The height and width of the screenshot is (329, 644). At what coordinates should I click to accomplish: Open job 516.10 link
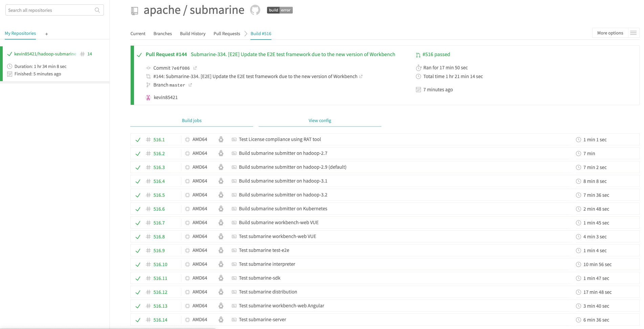(x=160, y=264)
